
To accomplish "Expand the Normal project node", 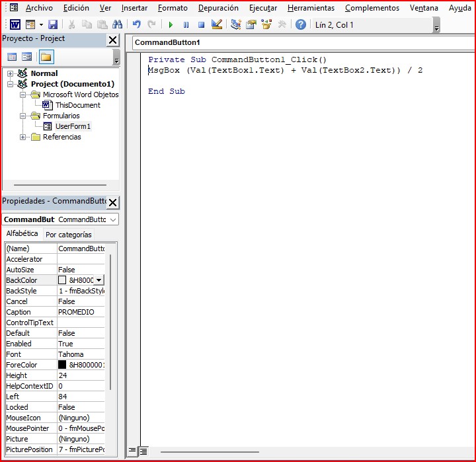I will (x=11, y=73).
